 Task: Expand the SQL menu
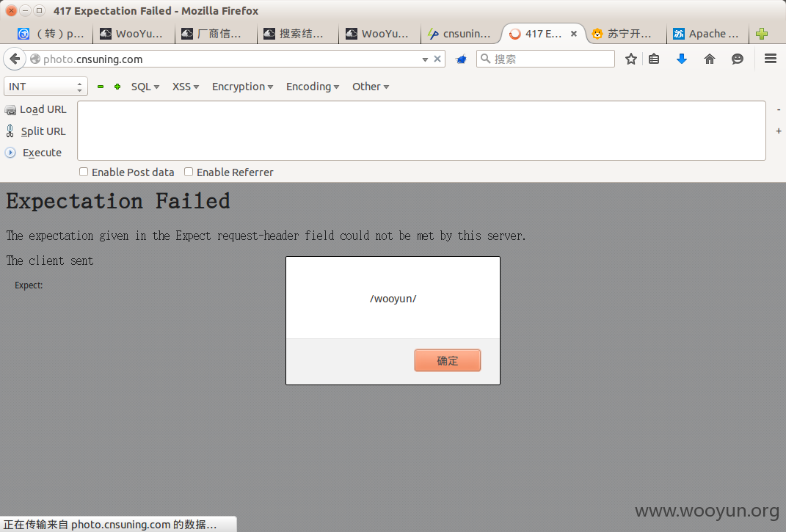coord(145,87)
